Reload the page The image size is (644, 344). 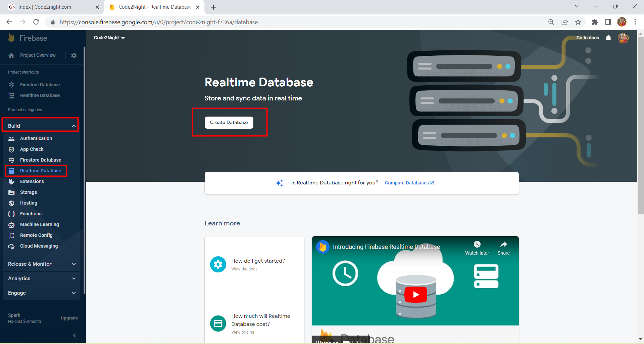(36, 22)
